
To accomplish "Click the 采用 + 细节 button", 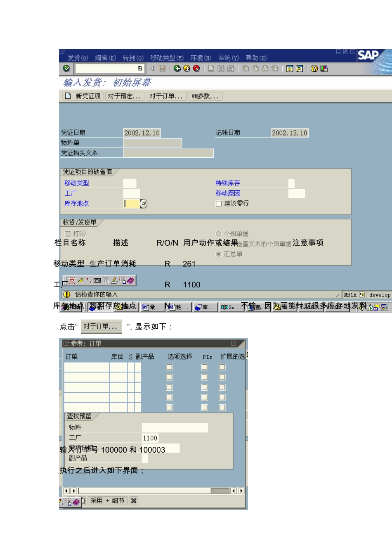I will (x=107, y=500).
